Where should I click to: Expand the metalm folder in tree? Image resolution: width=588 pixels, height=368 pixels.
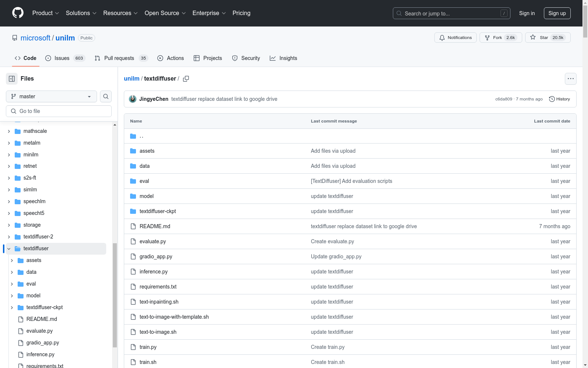pyautogui.click(x=9, y=143)
